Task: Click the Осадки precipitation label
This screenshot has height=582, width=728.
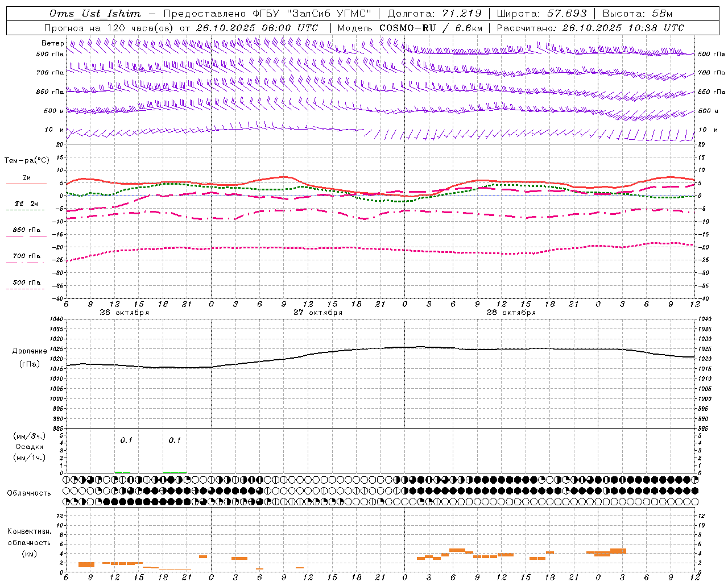Action: [x=30, y=447]
